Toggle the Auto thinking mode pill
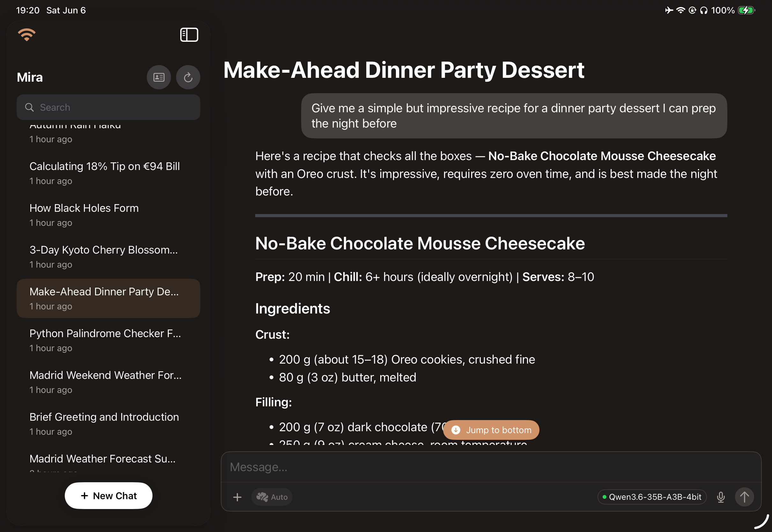Screen dimensions: 772x532 (272, 497)
